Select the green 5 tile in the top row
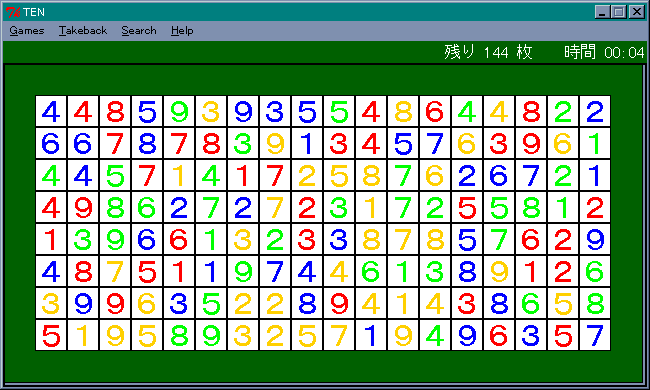This screenshot has height=390, width=650. [x=339, y=111]
